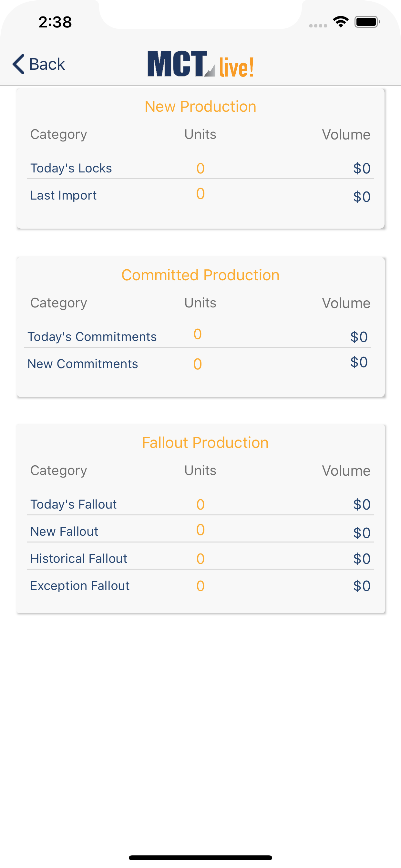Image resolution: width=401 pixels, height=868 pixels.
Task: View Today's Fallout details
Action: pyautogui.click(x=74, y=504)
